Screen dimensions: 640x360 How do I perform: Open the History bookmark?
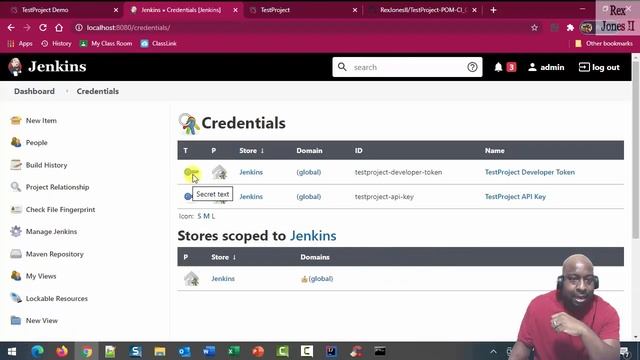(x=56, y=43)
